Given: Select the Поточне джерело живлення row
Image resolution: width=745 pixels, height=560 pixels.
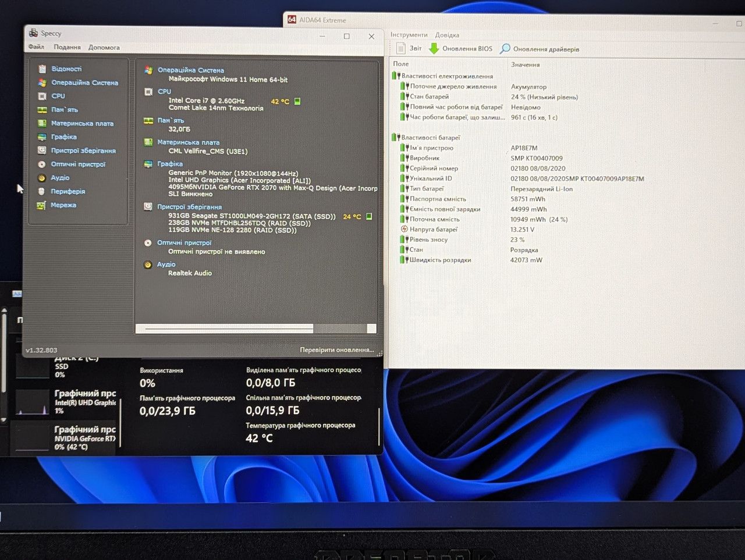Looking at the screenshot, I should (473, 87).
